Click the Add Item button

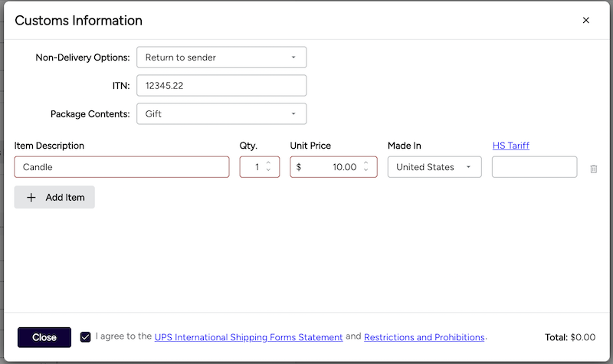tap(54, 197)
